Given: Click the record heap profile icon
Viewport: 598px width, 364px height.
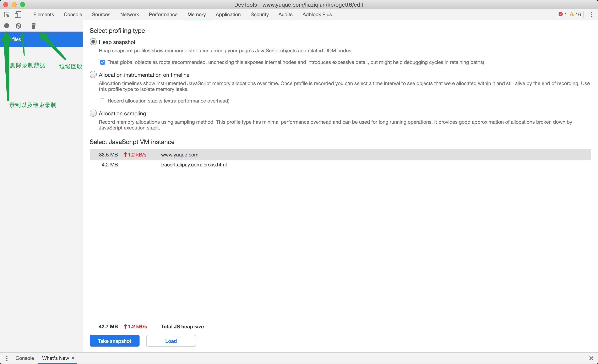Looking at the screenshot, I should pos(7,26).
